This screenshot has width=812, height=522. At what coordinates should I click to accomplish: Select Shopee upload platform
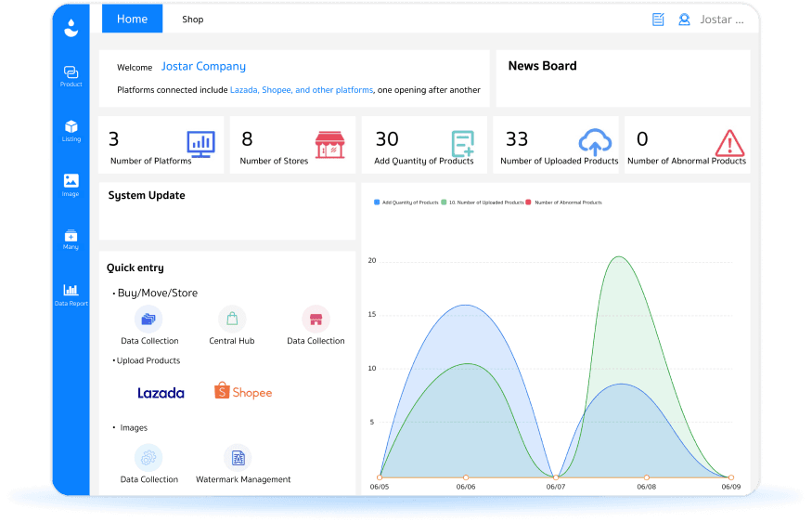coord(243,392)
